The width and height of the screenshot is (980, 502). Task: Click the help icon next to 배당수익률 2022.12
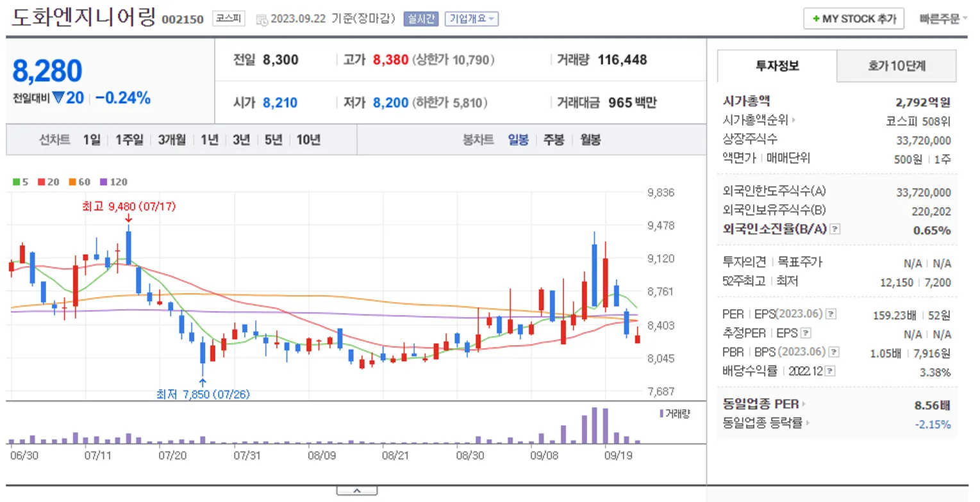point(829,371)
